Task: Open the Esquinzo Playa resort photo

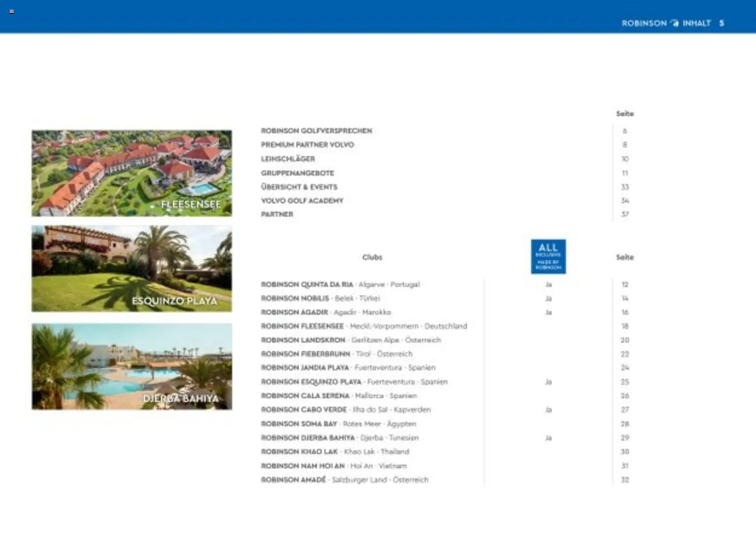Action: (132, 268)
